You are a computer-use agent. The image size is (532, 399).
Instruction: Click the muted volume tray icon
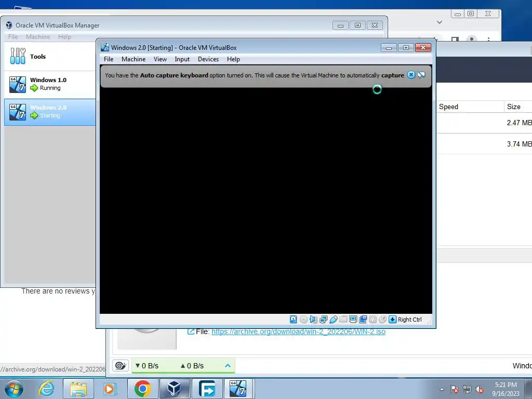click(480, 389)
